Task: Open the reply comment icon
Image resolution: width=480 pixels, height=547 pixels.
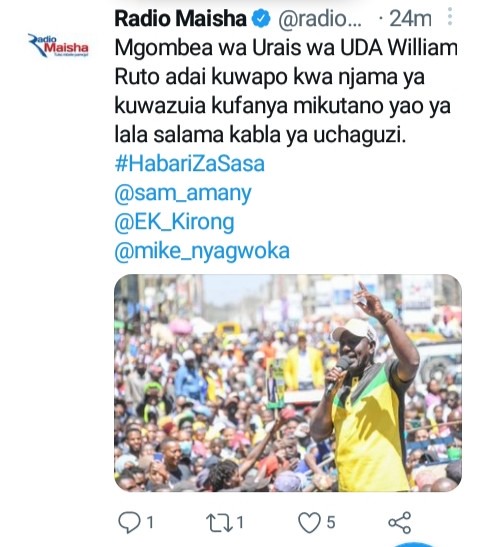Action: click(x=129, y=523)
